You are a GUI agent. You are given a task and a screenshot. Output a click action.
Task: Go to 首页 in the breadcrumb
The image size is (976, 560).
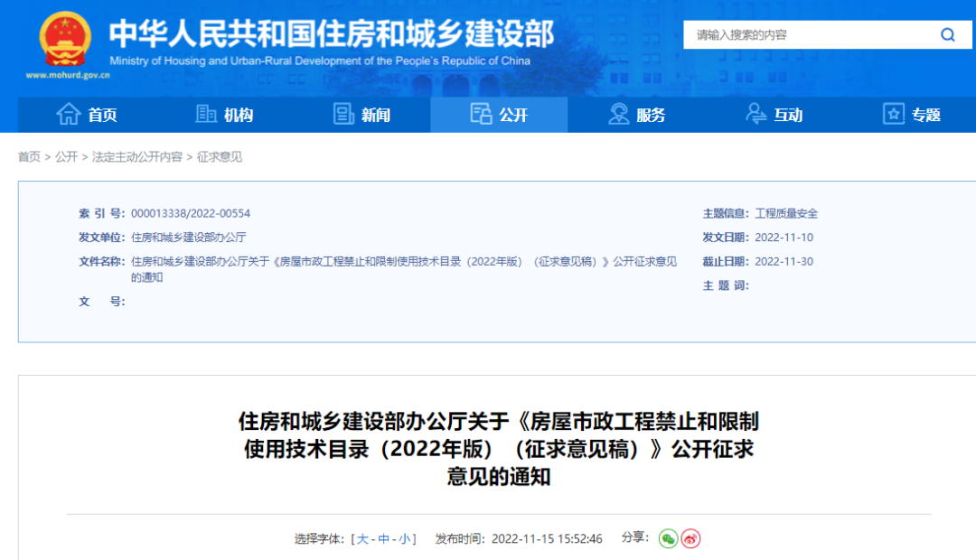tap(29, 157)
